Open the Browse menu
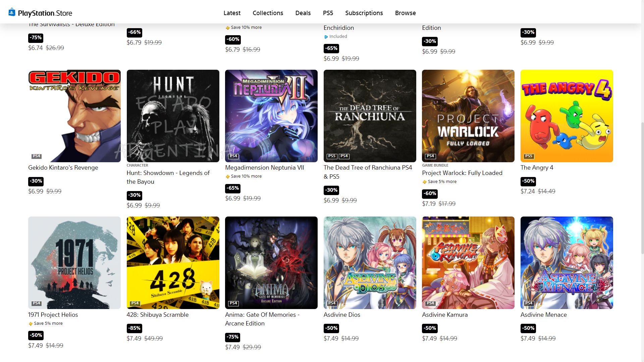The width and height of the screenshot is (644, 362). [405, 13]
